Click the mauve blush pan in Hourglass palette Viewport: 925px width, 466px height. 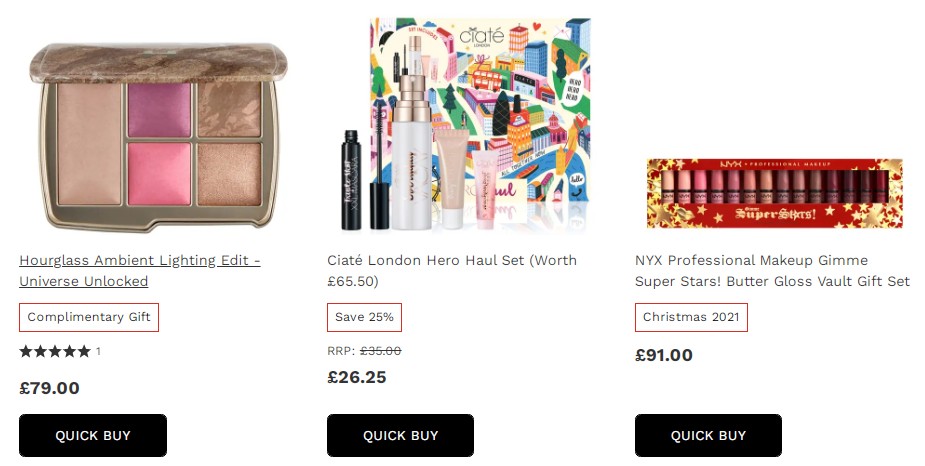[x=159, y=110]
